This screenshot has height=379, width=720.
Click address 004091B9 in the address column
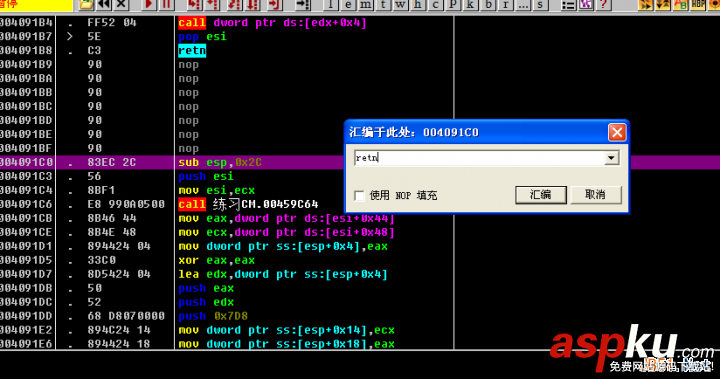click(26, 64)
